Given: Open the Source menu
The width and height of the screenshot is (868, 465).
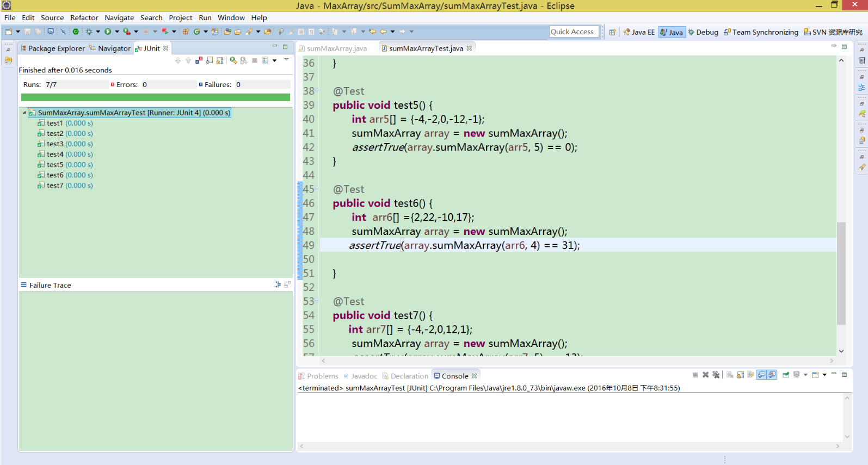Looking at the screenshot, I should click(52, 17).
